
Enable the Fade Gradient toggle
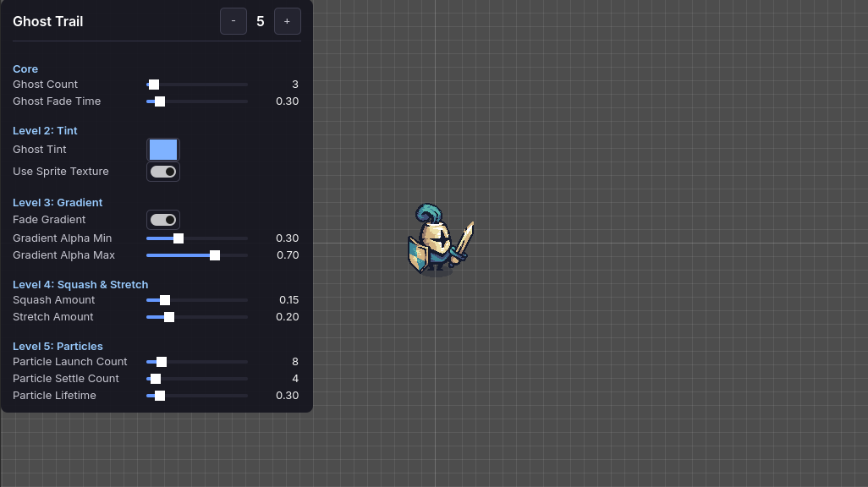click(162, 220)
